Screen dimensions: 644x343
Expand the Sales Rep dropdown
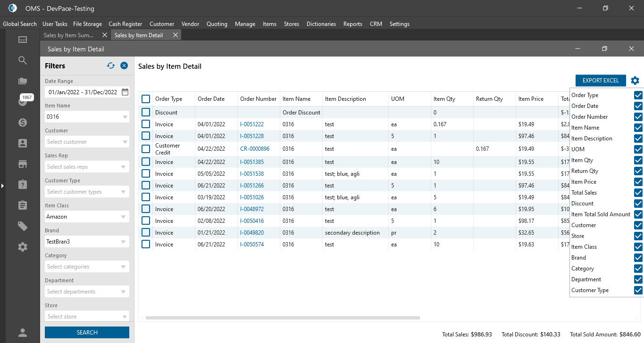[125, 167]
